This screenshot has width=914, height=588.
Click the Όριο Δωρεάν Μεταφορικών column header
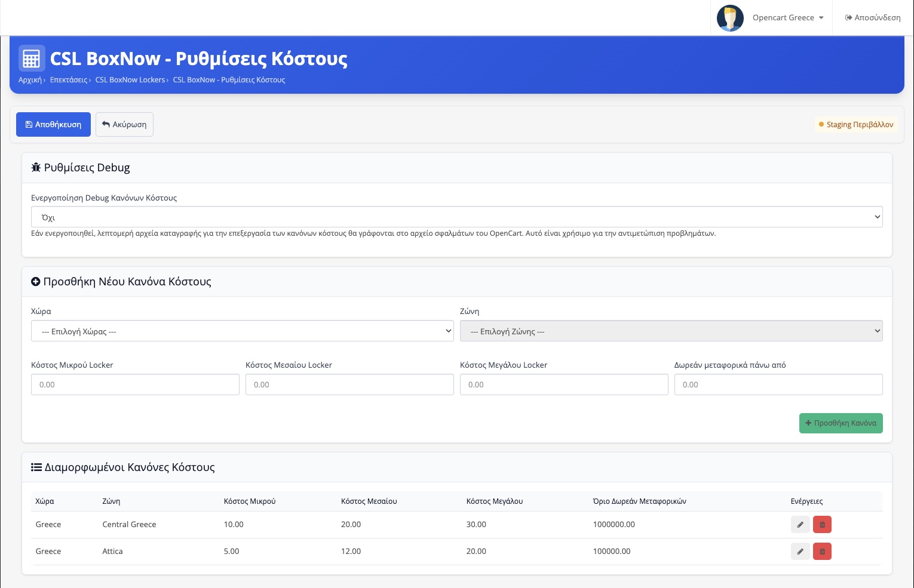640,501
